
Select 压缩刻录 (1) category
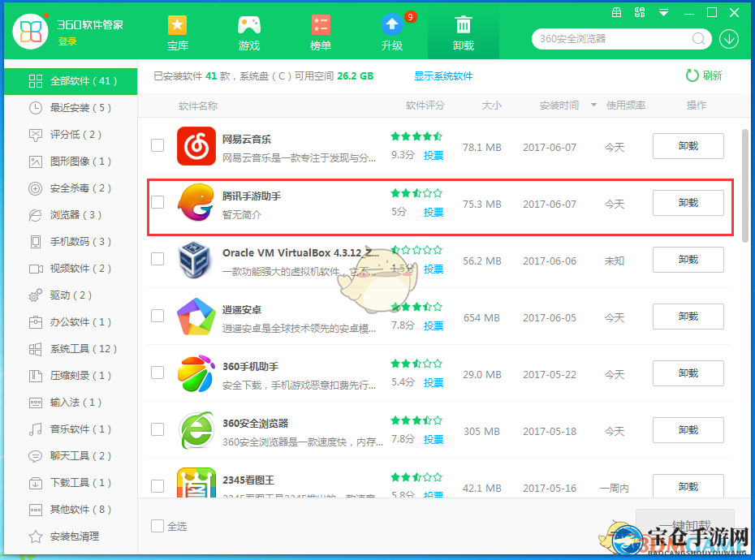71,376
